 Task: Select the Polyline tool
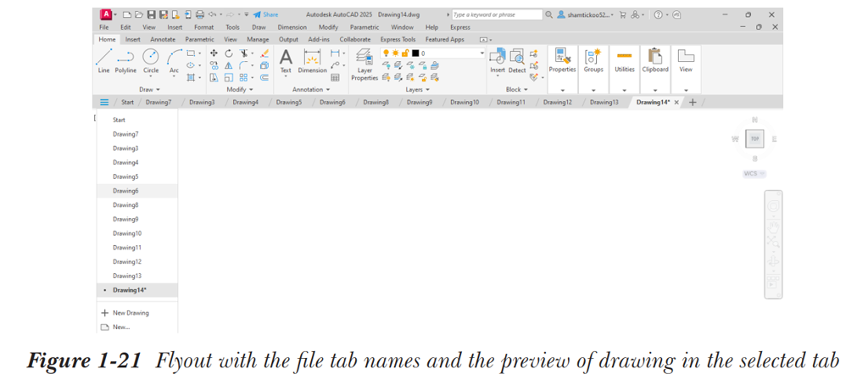(x=125, y=60)
